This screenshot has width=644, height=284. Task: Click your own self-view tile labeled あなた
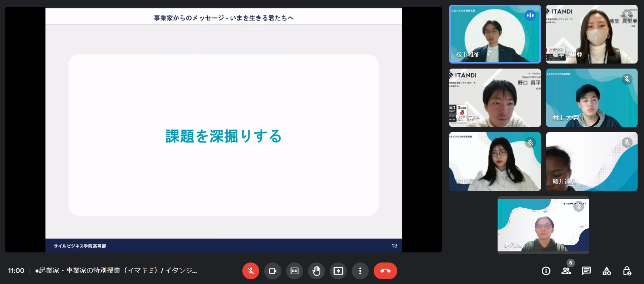tap(543, 225)
